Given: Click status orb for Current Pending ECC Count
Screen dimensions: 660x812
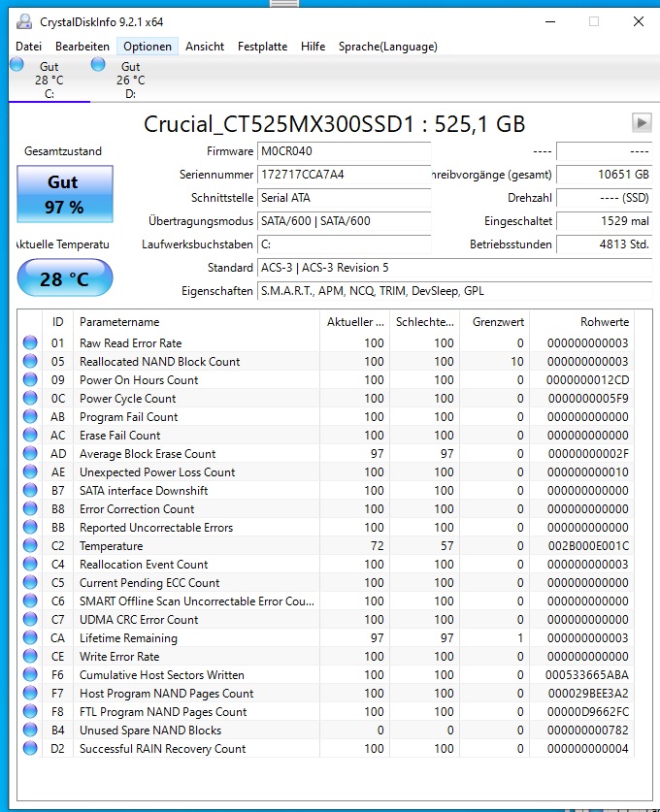Looking at the screenshot, I should tap(30, 582).
